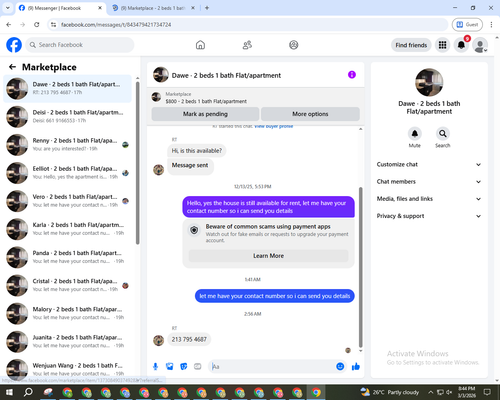Viewport: 500px width, 400px height.
Task: Open browser tab search dropdown arrow
Action: 7,8
